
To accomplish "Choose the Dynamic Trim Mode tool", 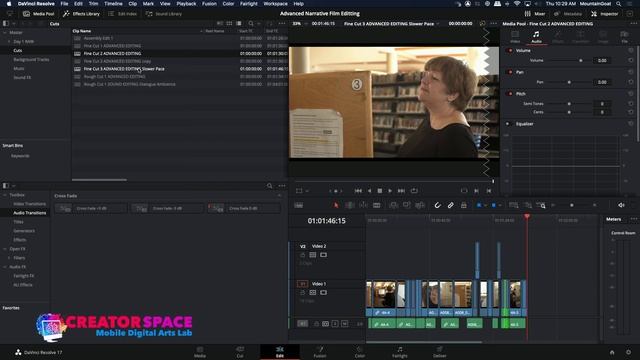I will pyautogui.click(x=363, y=205).
